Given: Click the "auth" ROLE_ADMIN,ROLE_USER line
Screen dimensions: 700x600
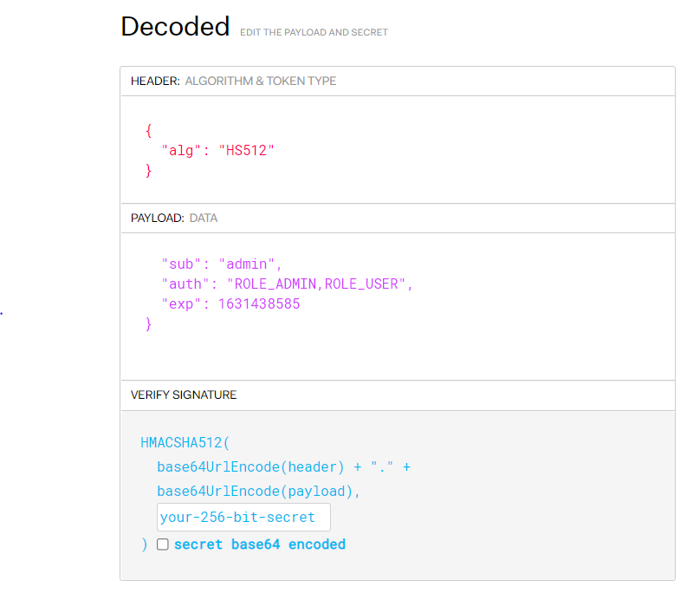Looking at the screenshot, I should (287, 284).
